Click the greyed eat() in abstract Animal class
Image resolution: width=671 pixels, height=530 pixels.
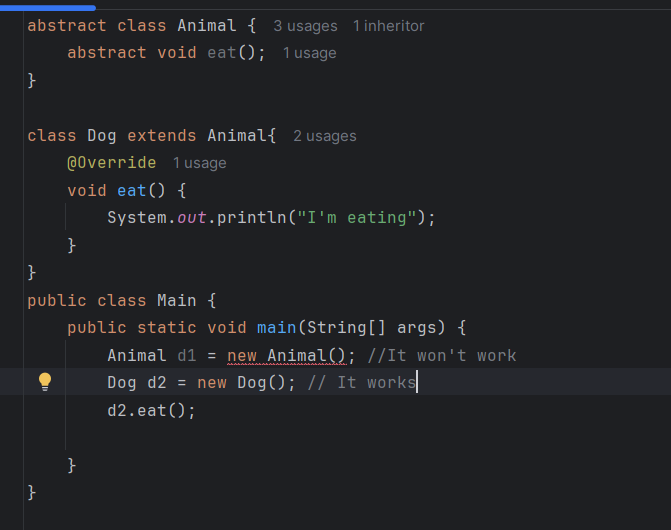click(222, 53)
